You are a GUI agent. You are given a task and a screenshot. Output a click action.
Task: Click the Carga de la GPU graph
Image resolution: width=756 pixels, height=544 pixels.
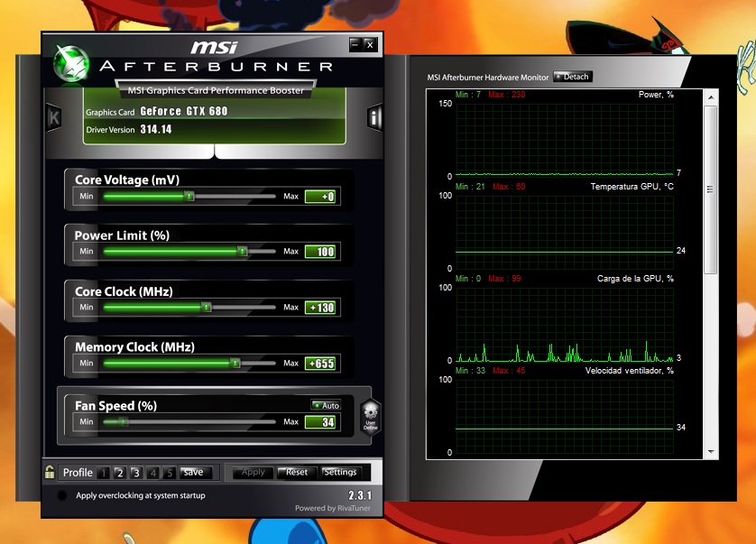[x=564, y=324]
